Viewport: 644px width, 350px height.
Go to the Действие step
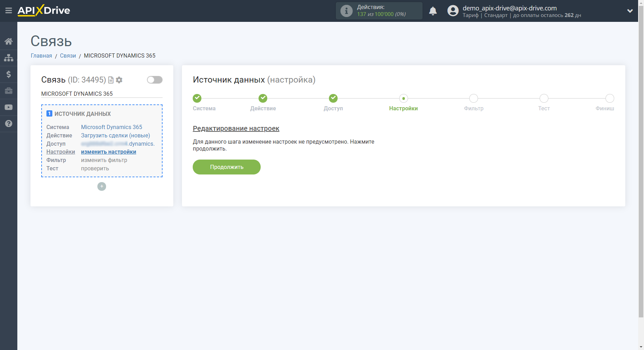(263, 99)
